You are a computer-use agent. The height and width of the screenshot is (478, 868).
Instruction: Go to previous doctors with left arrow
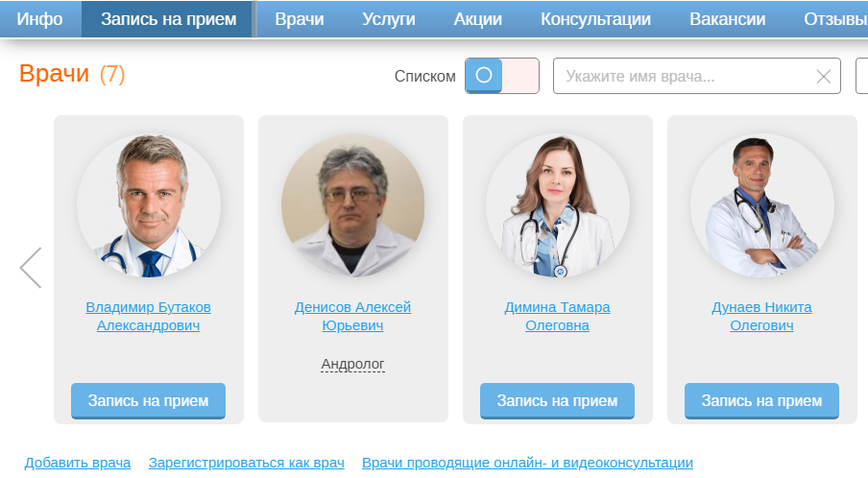coord(31,268)
